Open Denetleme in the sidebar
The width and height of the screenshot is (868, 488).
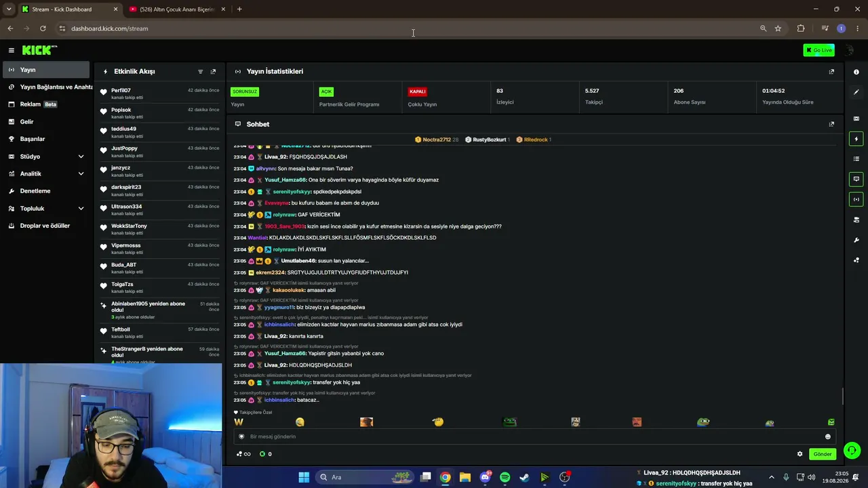point(45,191)
